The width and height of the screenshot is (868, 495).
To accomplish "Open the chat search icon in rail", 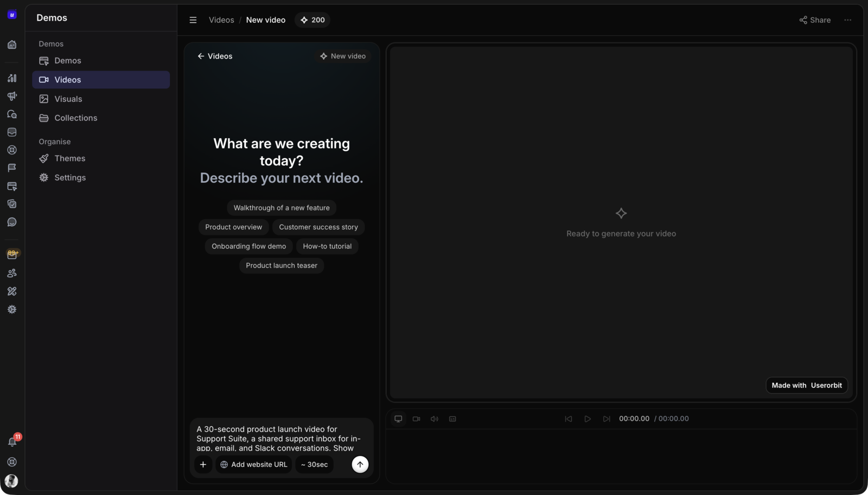I will (x=12, y=114).
